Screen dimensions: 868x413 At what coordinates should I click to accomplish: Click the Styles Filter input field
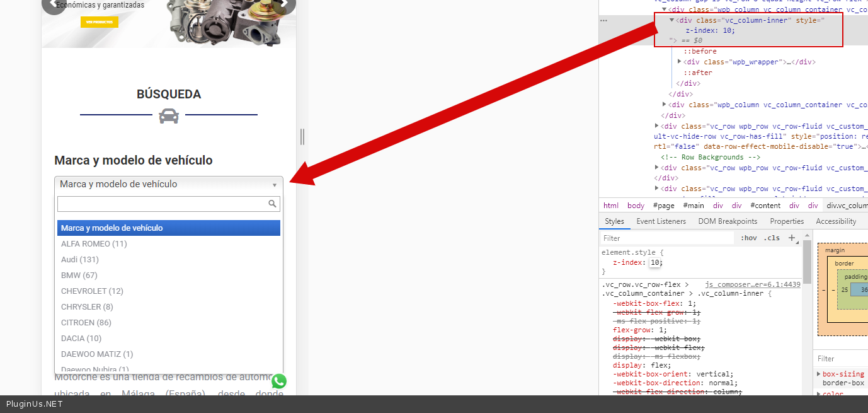pos(668,238)
